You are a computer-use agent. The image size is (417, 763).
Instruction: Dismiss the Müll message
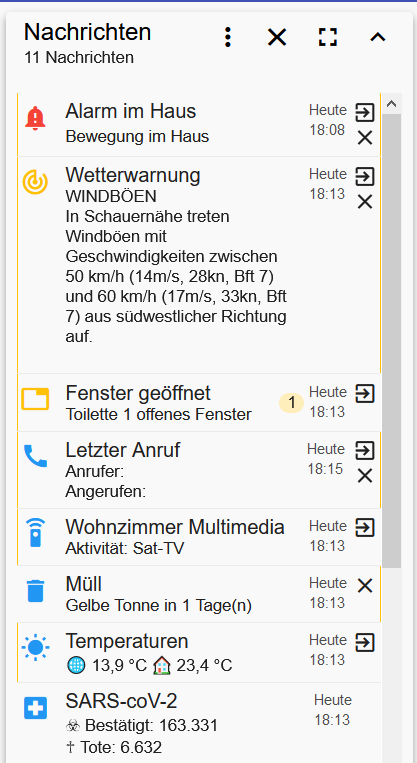365,586
